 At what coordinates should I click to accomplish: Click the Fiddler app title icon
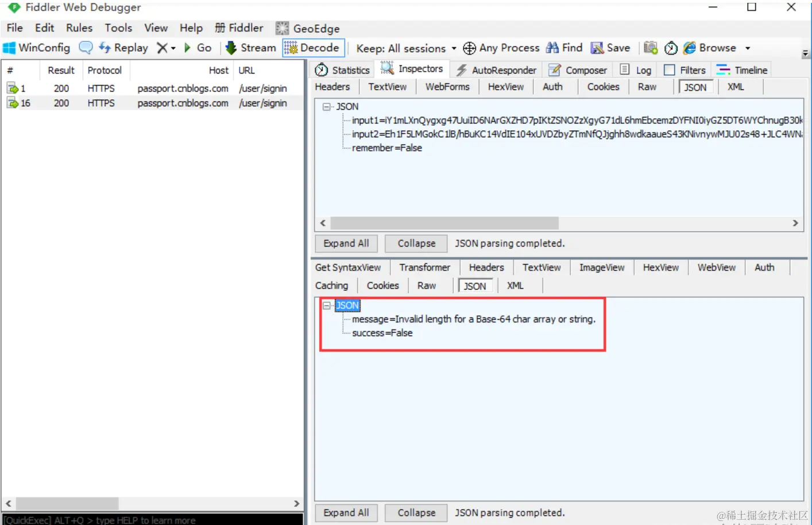coord(14,7)
